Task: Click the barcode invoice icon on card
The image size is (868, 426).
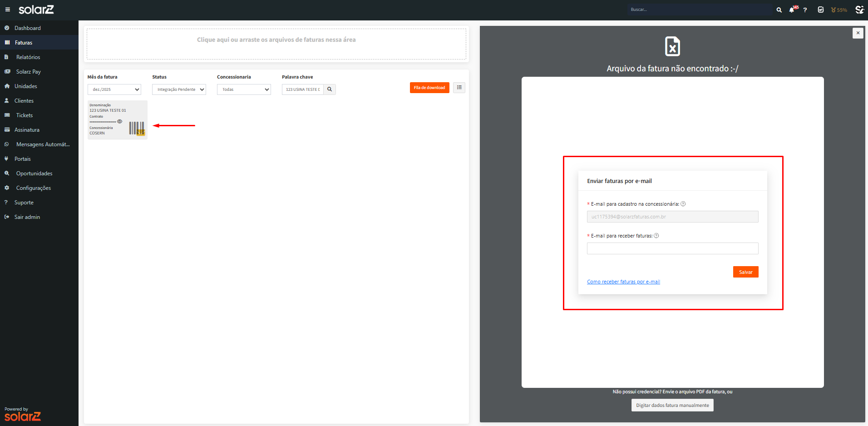Action: tap(137, 129)
